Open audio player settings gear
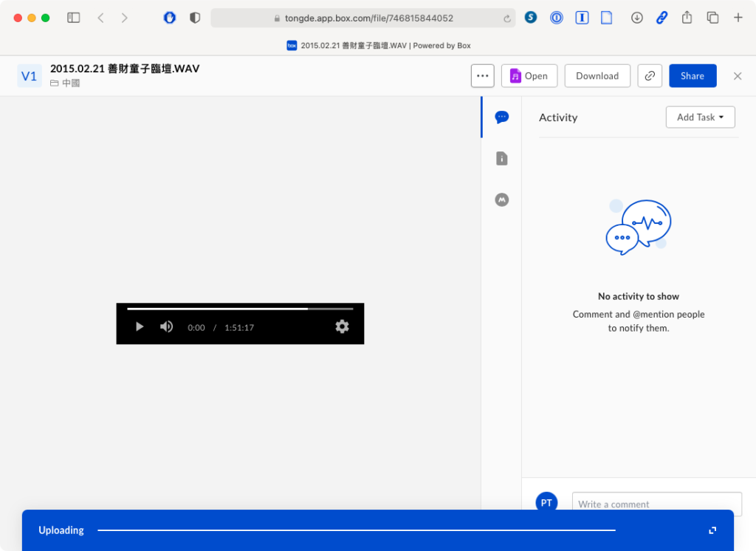The image size is (756, 551). 342,326
